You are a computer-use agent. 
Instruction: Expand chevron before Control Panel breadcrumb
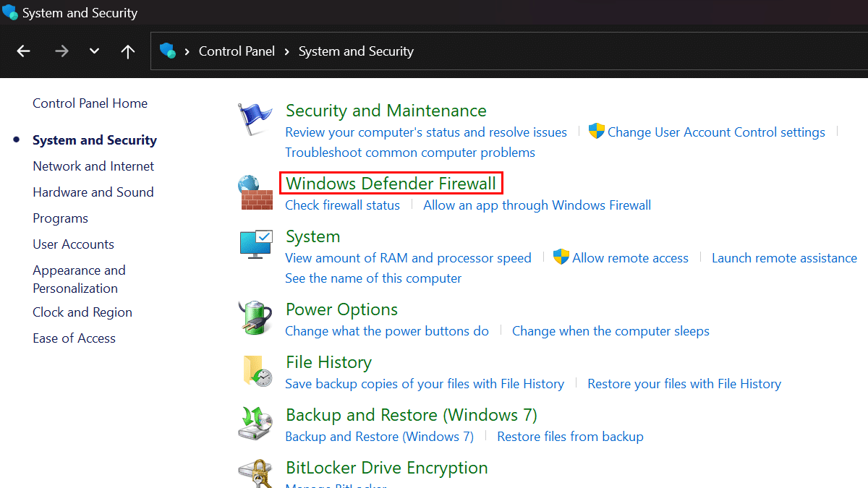coord(187,51)
